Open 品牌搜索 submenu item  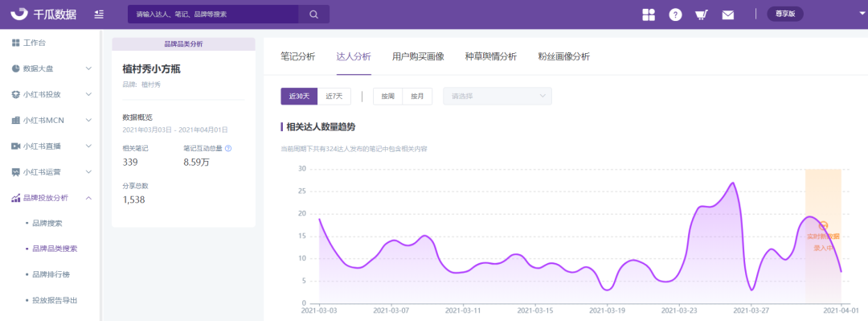coord(47,224)
